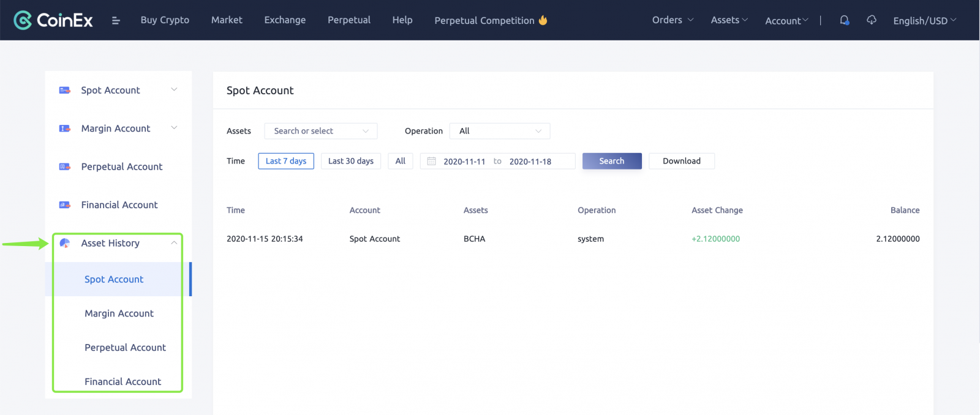
Task: Open the Orders dropdown in header
Action: pos(673,20)
